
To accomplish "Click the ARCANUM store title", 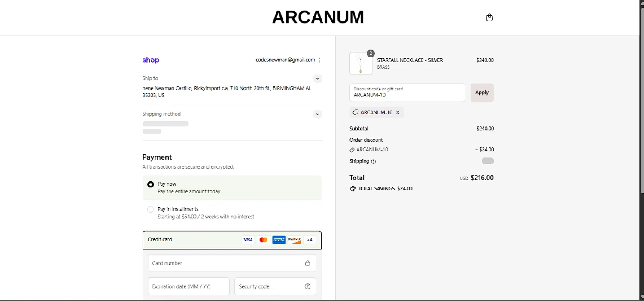I will point(318,17).
